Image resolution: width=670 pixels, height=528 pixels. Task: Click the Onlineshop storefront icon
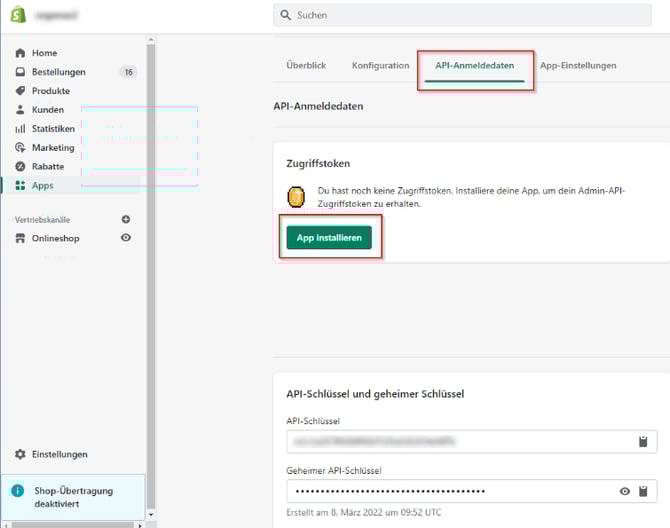20,238
